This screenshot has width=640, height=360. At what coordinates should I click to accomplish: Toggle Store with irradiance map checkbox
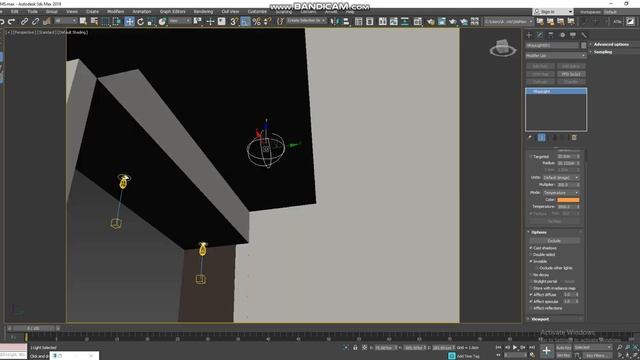(531, 288)
